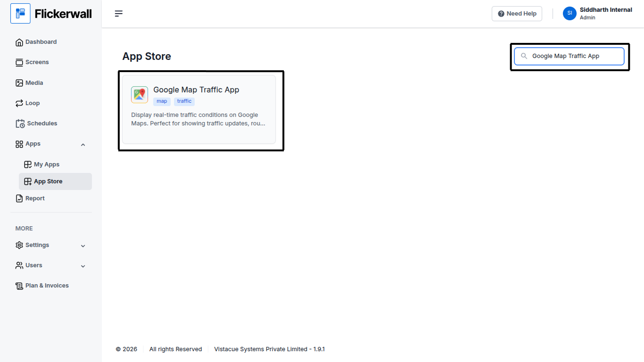Image resolution: width=644 pixels, height=362 pixels.
Task: Click the Plan & Invoices receipt icon
Action: [x=19, y=286]
